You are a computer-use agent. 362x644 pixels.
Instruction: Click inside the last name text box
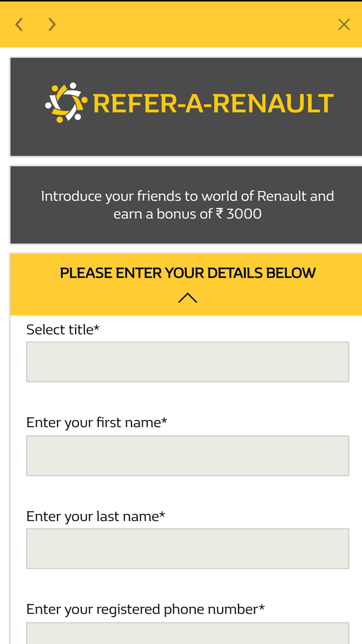click(188, 548)
